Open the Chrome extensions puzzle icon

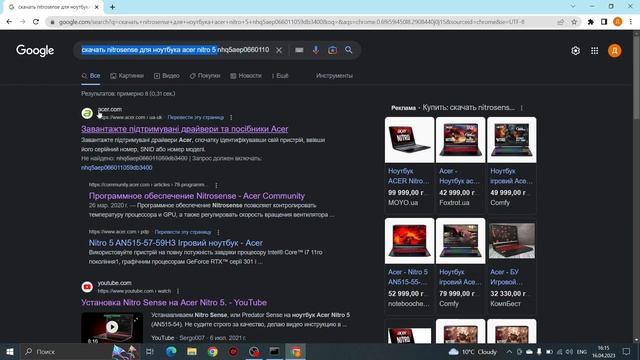(x=591, y=22)
